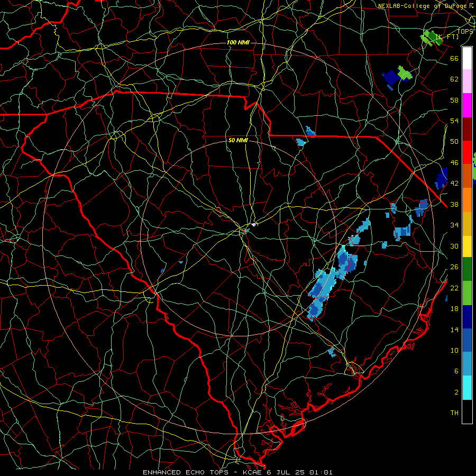Click the '10' legend value

454,351
